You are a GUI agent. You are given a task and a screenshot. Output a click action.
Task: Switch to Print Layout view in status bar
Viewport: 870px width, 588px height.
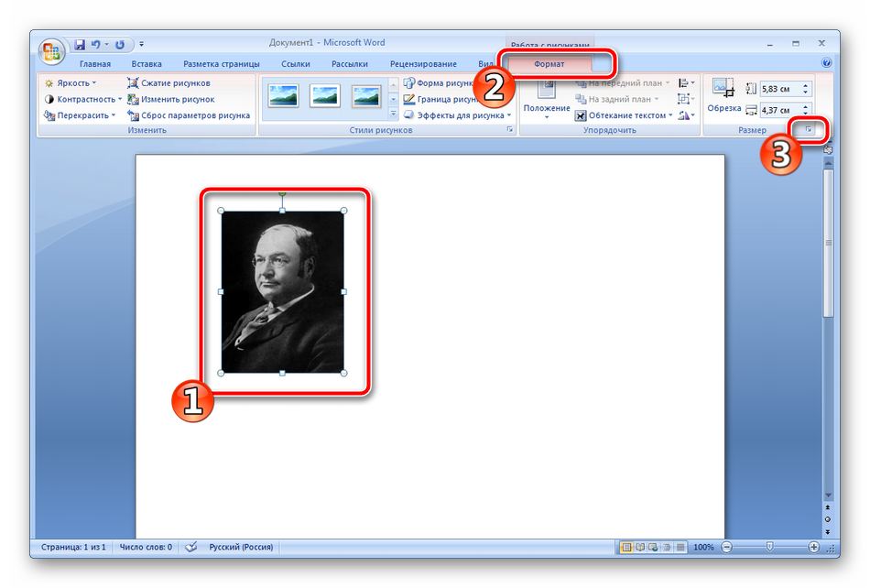pyautogui.click(x=627, y=547)
